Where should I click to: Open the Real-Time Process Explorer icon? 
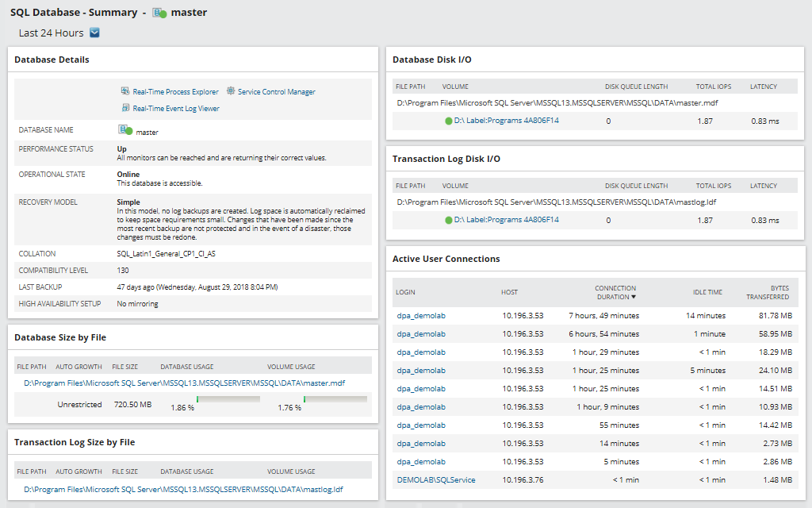124,90
